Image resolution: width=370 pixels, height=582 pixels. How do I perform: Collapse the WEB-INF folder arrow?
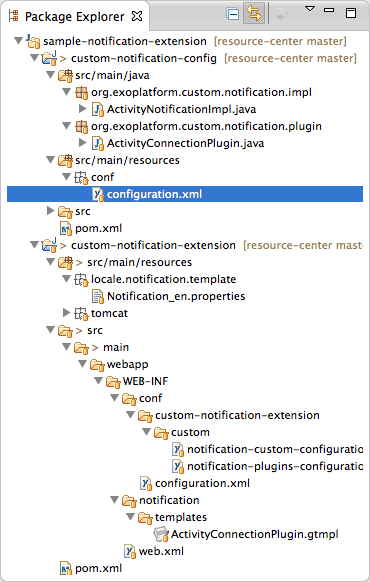click(98, 381)
